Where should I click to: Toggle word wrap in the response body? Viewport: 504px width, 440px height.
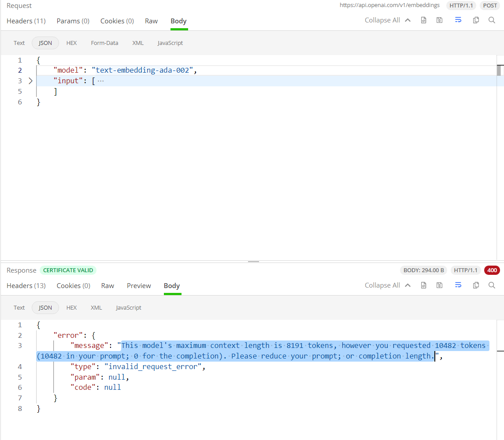pos(458,285)
